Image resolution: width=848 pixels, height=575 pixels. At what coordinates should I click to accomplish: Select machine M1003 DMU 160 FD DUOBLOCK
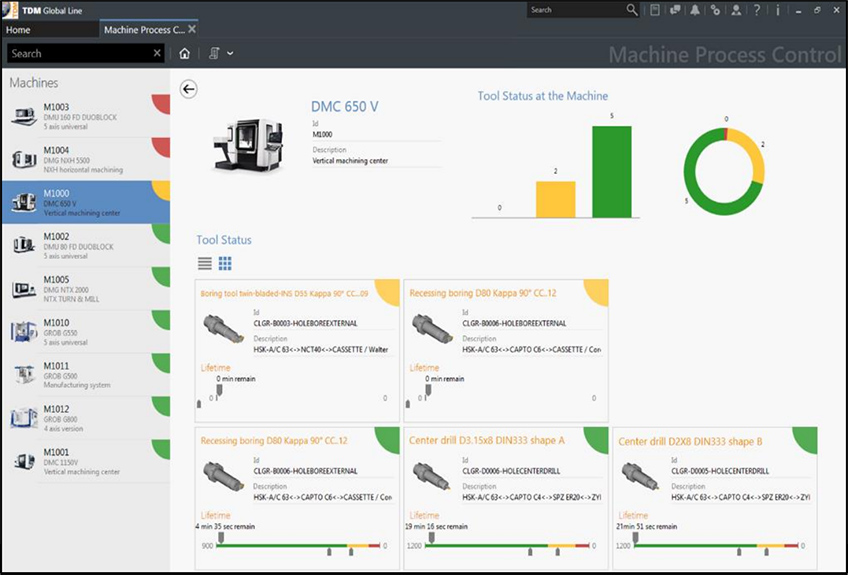[86, 116]
